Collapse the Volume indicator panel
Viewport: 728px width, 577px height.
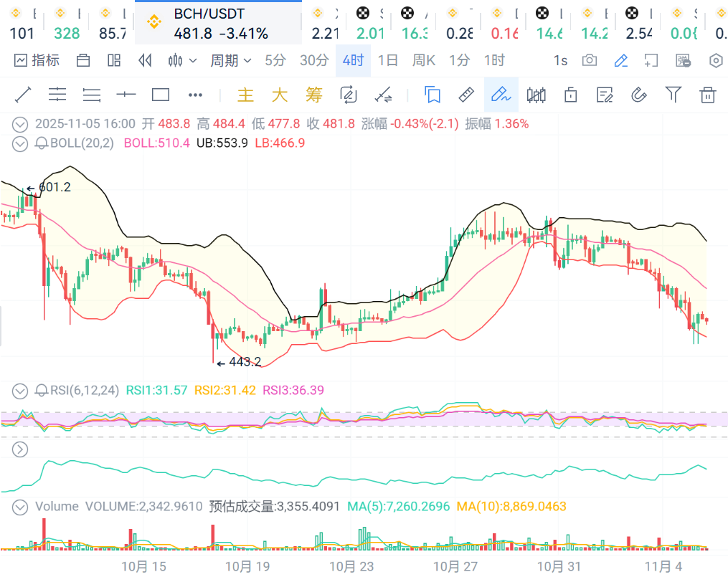coord(20,507)
